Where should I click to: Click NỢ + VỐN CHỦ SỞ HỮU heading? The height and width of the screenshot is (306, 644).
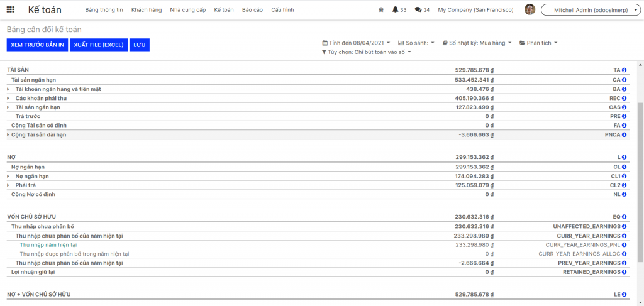(39, 295)
